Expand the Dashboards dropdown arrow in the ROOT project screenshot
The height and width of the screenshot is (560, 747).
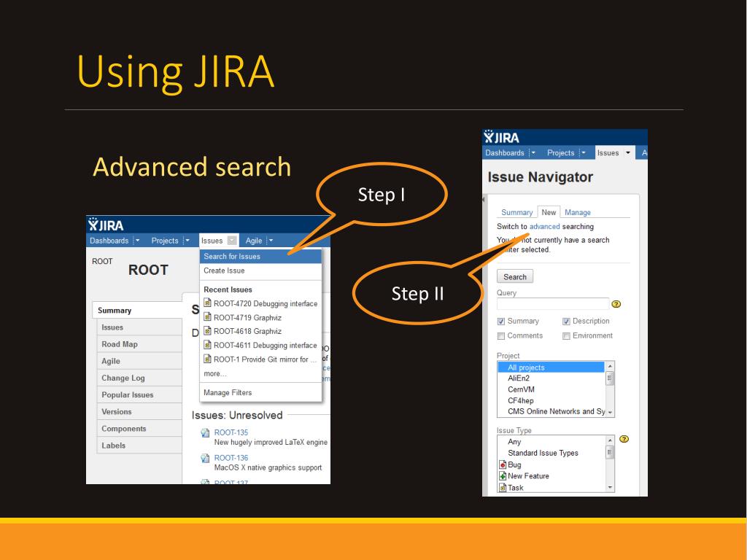pos(137,241)
